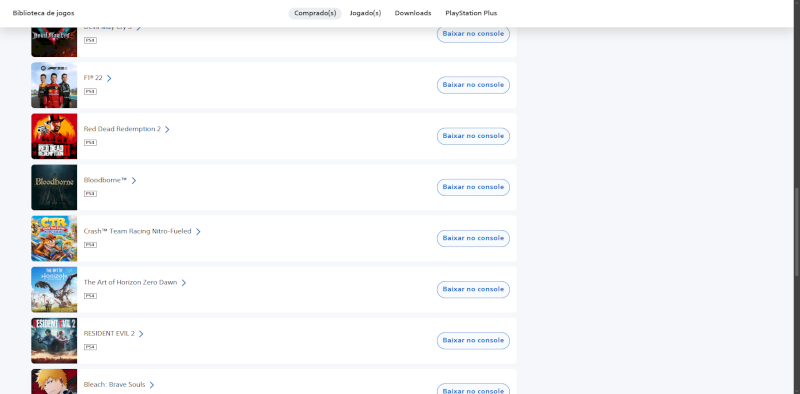Viewport: 800px width, 394px height.
Task: Download RESIDENT EVIL 2 to the console
Action: (473, 340)
